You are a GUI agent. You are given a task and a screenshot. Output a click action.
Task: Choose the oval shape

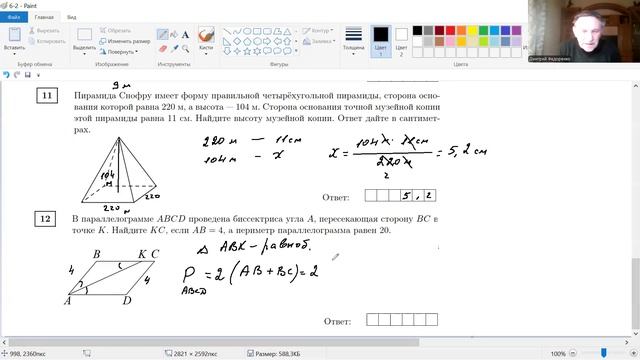point(247,31)
